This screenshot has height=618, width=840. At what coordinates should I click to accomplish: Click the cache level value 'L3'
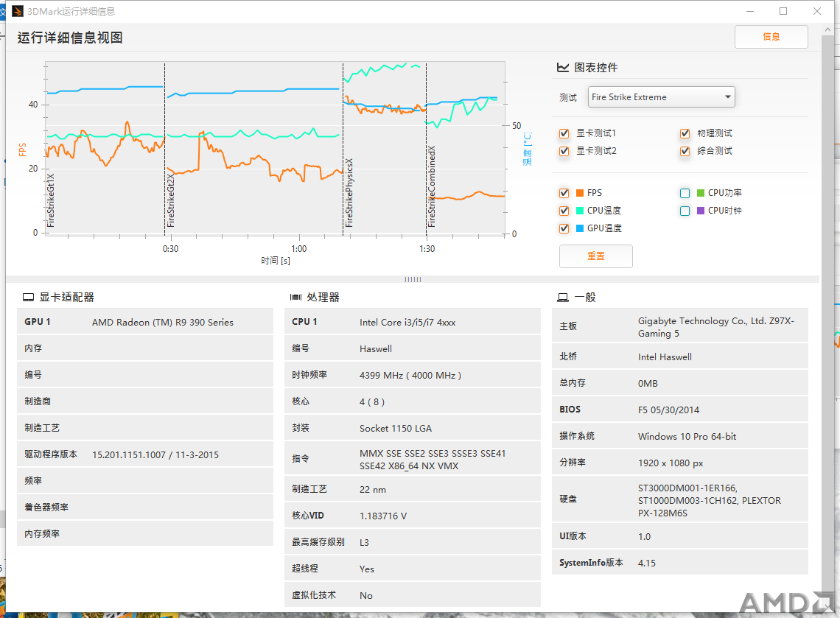coord(364,542)
